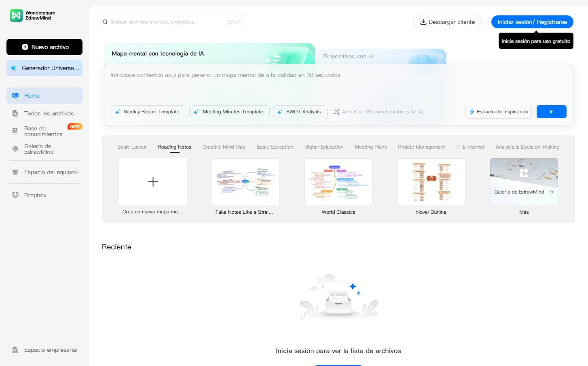Screen dimensions: 588x366
Task: Open Espacio de inspiración
Action: pyautogui.click(x=498, y=112)
